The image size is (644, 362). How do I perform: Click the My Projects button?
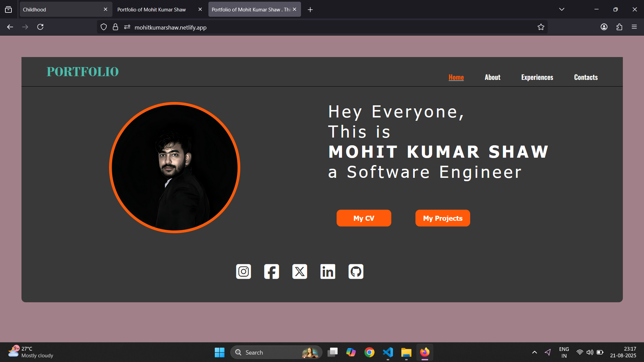(442, 218)
